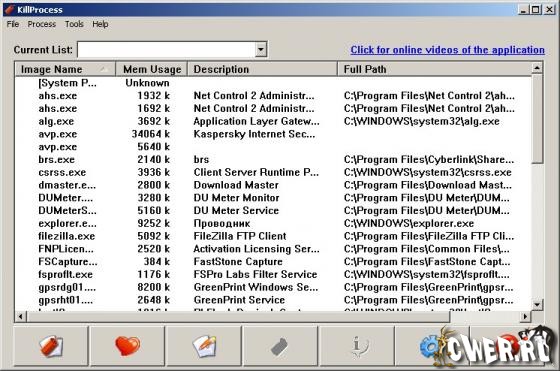This screenshot has height=371, width=560.
Task: Click the red heart toolbar button
Action: click(128, 346)
